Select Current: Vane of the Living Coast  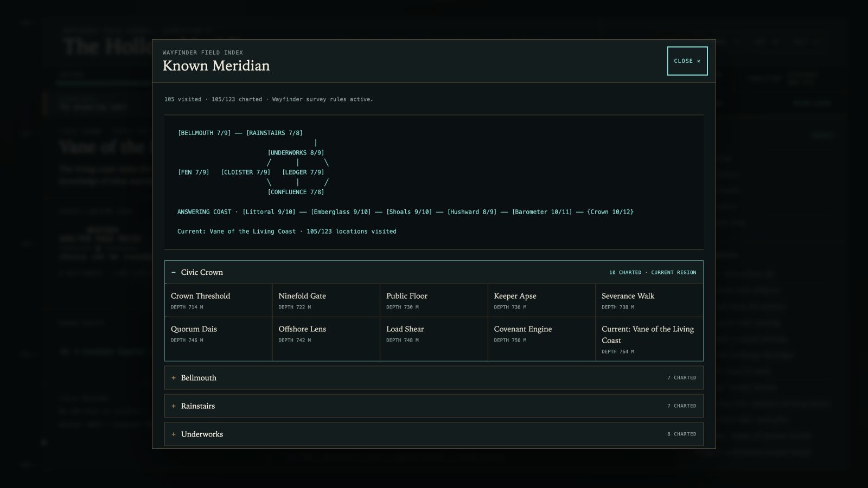[x=649, y=339]
